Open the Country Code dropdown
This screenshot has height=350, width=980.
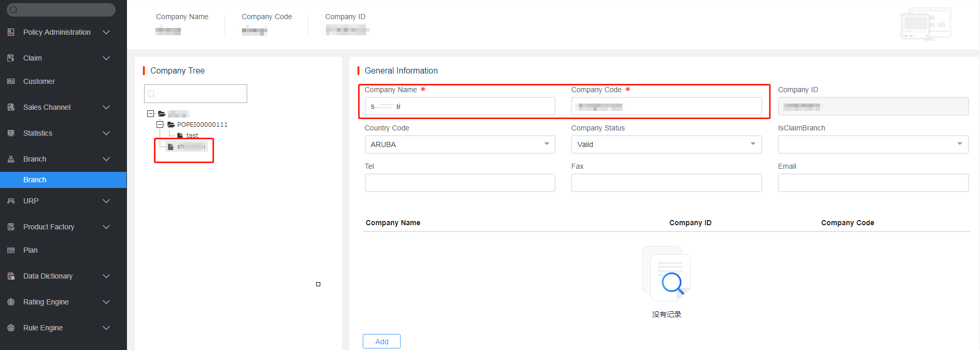point(546,144)
